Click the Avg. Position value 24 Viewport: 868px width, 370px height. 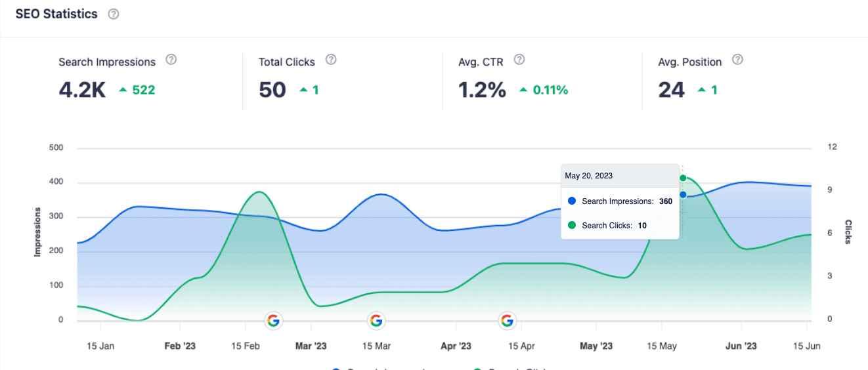click(671, 90)
